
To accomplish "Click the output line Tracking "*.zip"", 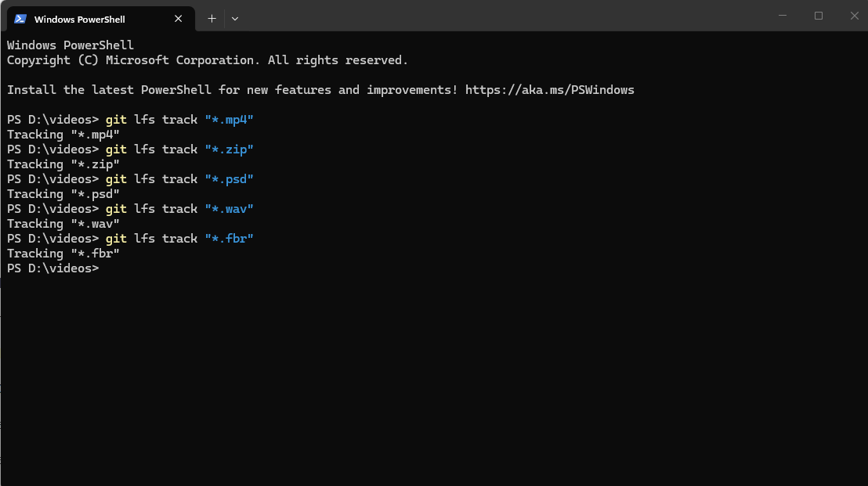I will click(63, 165).
